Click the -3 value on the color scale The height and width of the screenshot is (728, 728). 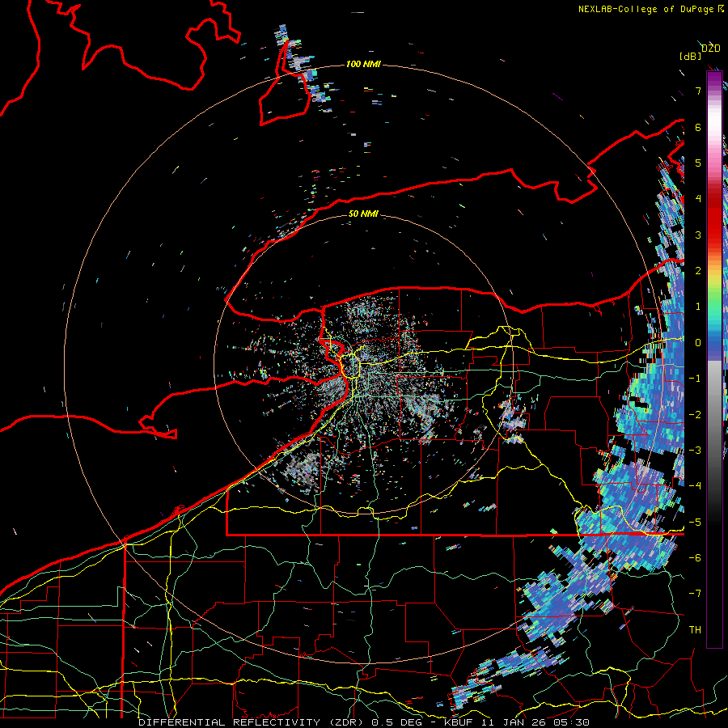[695, 450]
